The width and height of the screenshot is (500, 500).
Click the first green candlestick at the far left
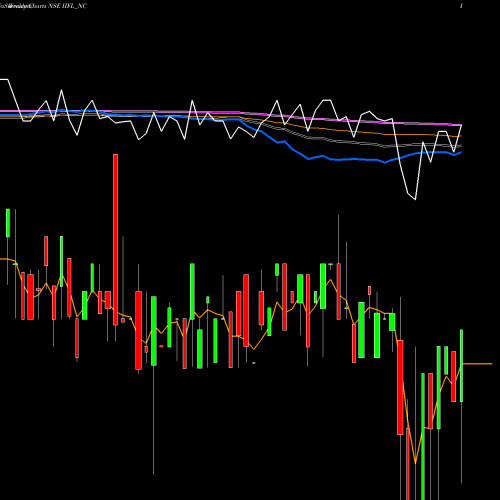pos(8,223)
